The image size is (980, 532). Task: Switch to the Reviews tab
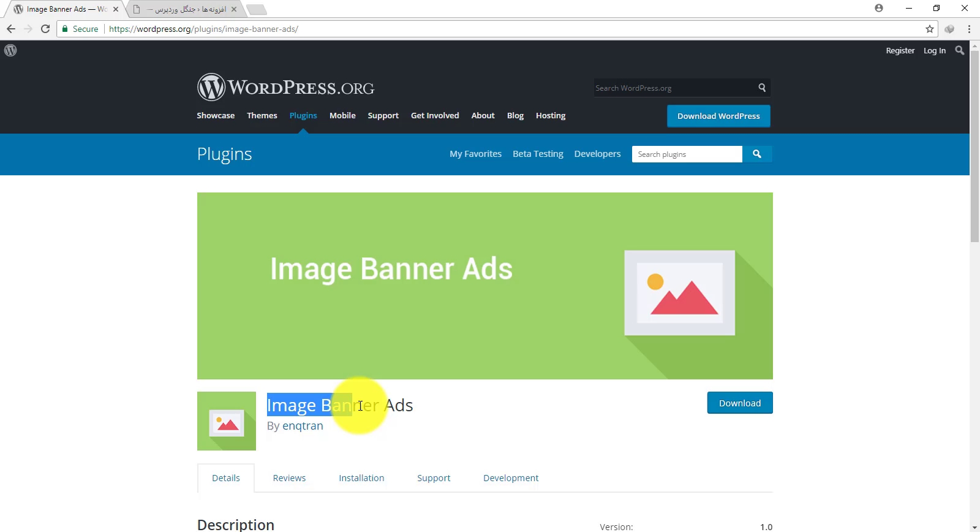(x=289, y=478)
